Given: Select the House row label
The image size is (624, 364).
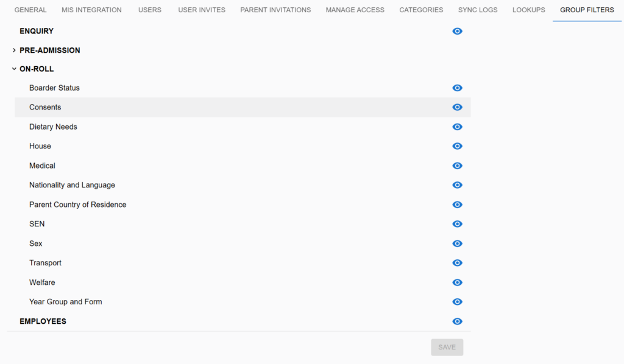Looking at the screenshot, I should 40,146.
